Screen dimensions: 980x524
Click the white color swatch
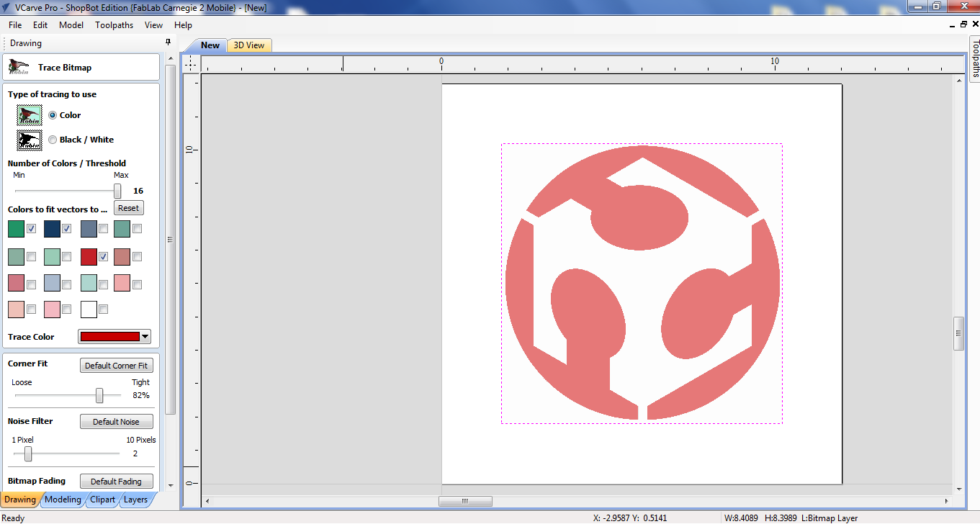point(89,310)
